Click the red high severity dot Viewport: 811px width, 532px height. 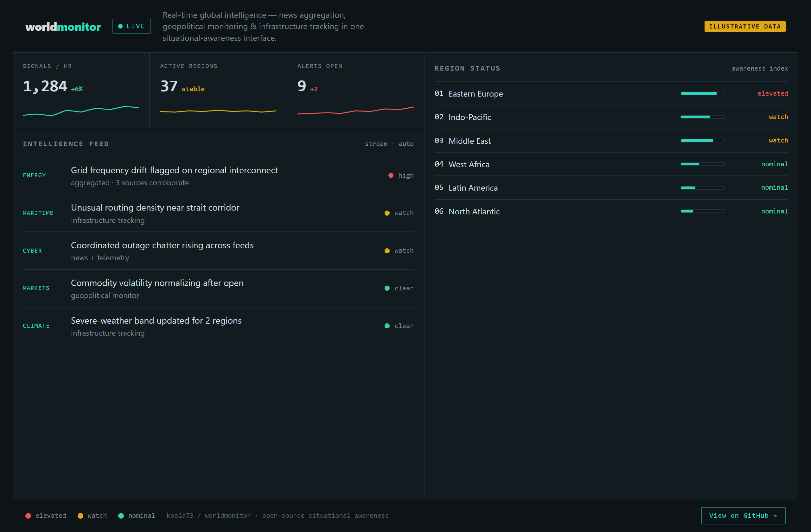point(391,175)
